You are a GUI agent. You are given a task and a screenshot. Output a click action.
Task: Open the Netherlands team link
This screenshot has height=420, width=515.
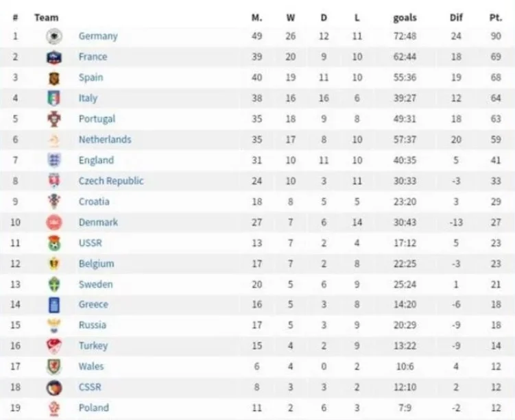pos(104,140)
